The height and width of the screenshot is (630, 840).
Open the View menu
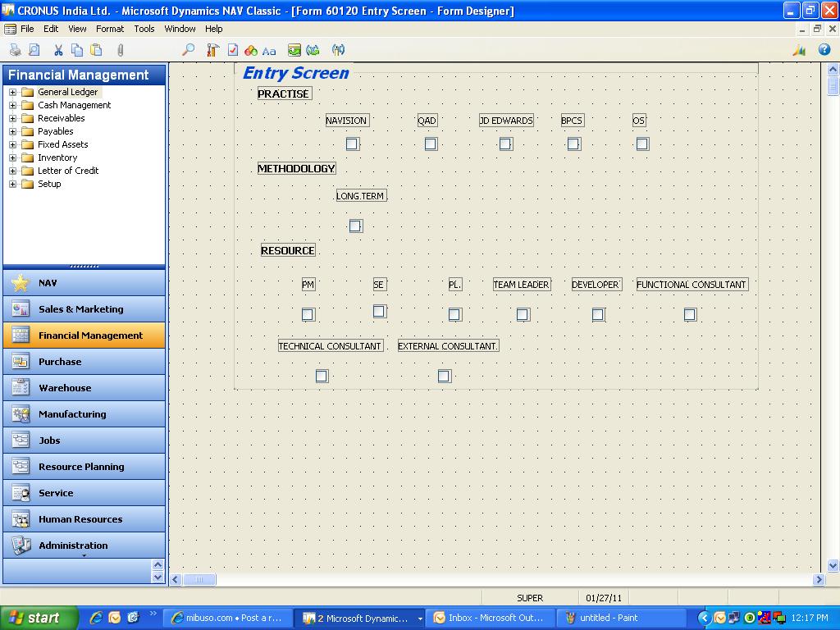pyautogui.click(x=77, y=29)
